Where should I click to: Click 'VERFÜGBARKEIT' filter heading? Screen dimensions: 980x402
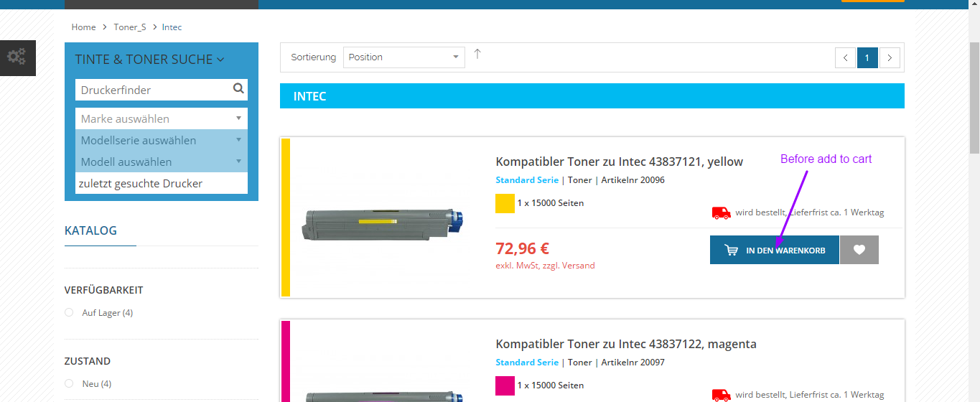click(x=104, y=290)
